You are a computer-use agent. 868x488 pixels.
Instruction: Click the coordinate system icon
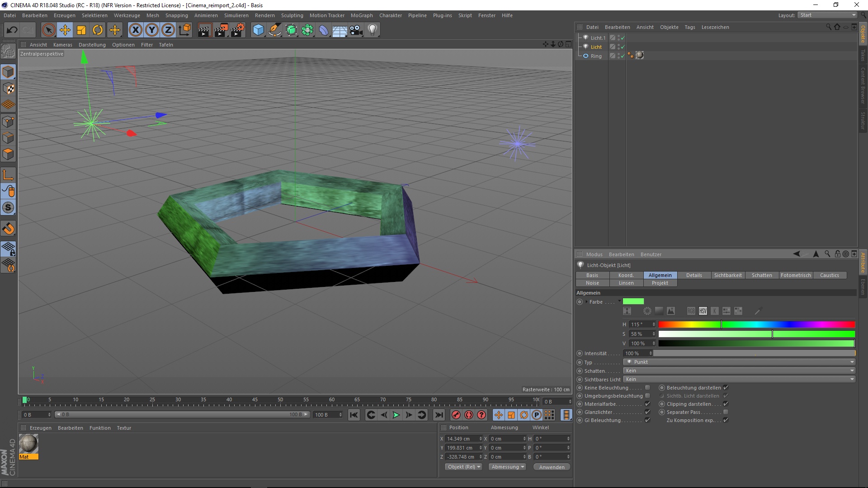[x=184, y=30]
